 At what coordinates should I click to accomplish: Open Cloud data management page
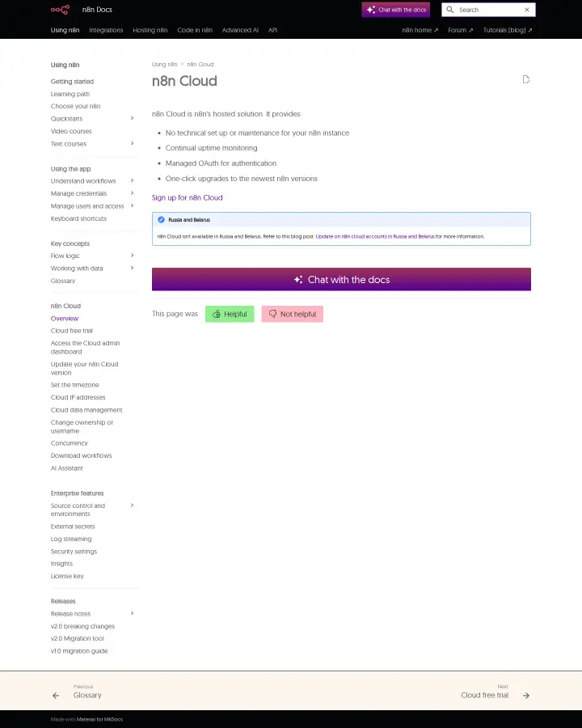pyautogui.click(x=86, y=410)
